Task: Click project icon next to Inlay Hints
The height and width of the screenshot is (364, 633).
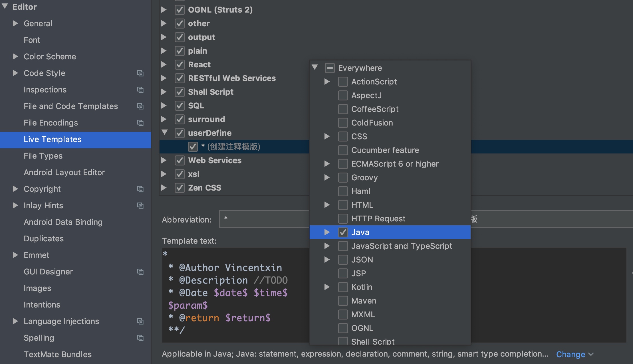Action: 140,206
